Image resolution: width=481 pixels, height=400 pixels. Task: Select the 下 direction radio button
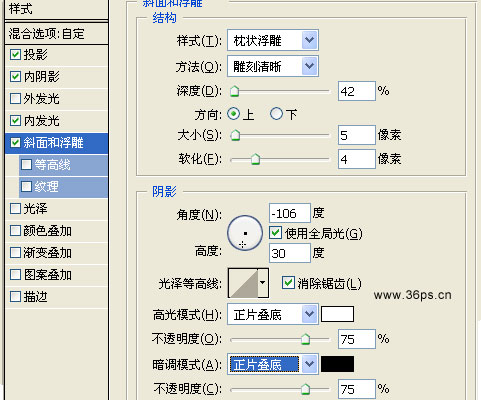pos(276,114)
